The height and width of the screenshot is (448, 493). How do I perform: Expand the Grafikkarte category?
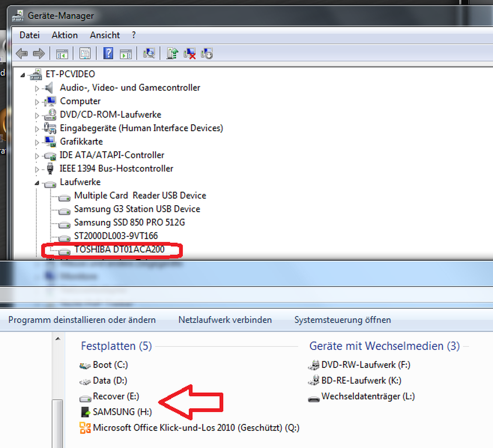click(37, 143)
